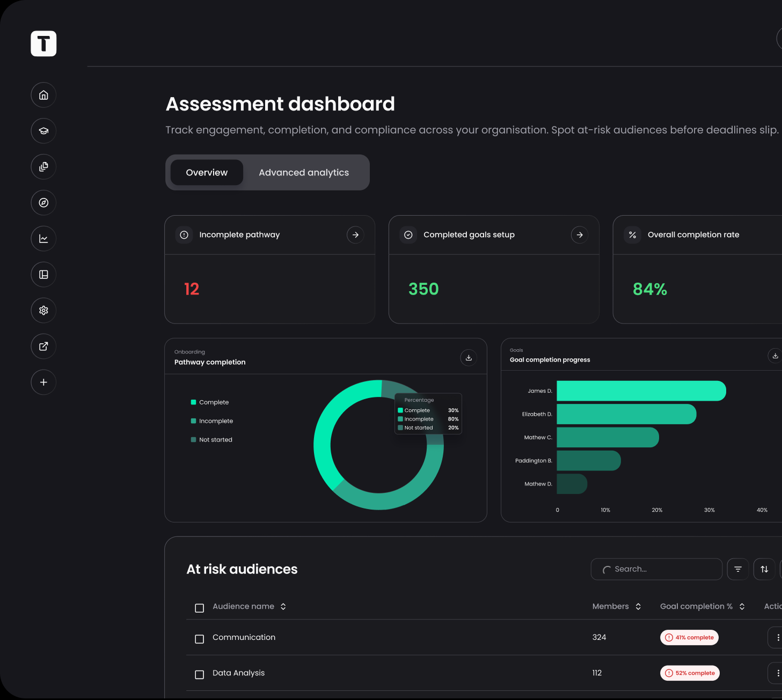Open Completed goals setup arrow button
The image size is (782, 700).
click(x=580, y=235)
